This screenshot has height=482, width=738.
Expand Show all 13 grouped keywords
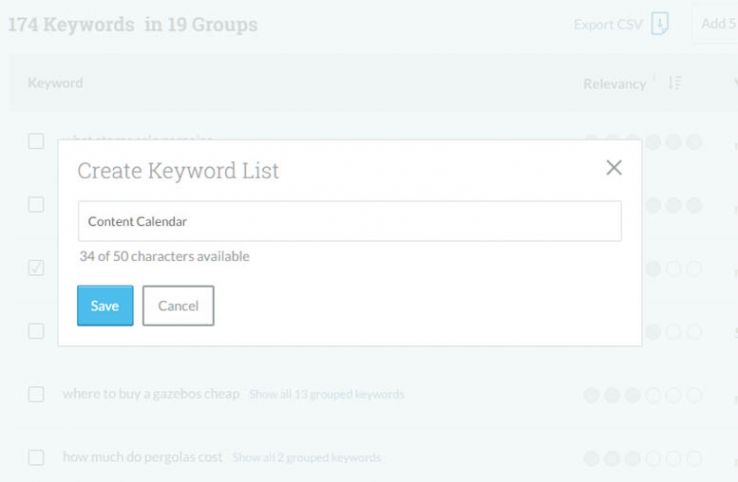coord(327,394)
